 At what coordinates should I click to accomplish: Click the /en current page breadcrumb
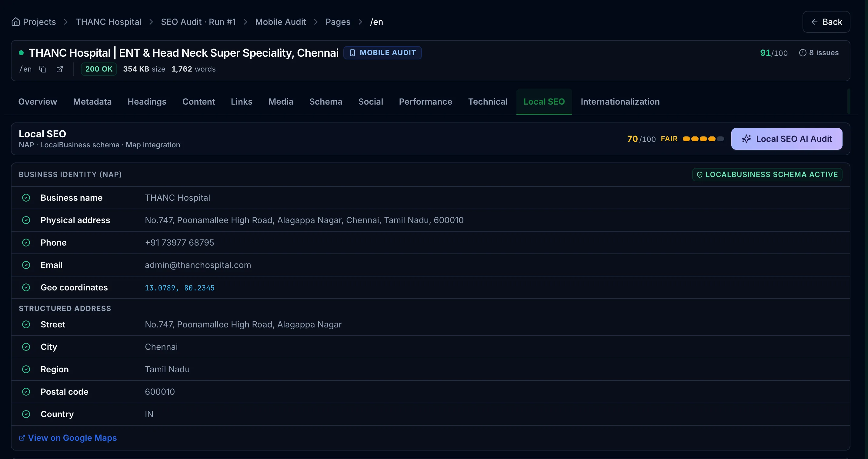pos(376,22)
